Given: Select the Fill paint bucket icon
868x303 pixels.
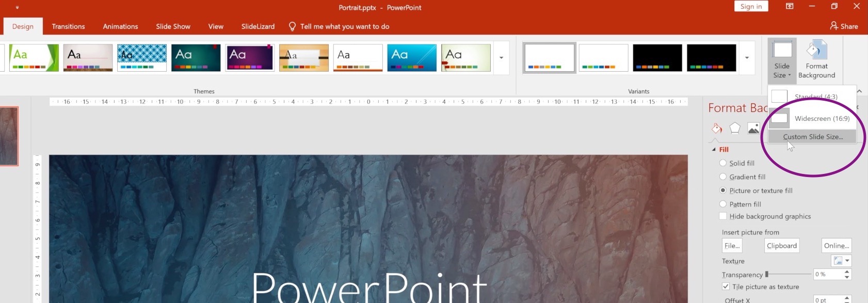Looking at the screenshot, I should [x=717, y=128].
